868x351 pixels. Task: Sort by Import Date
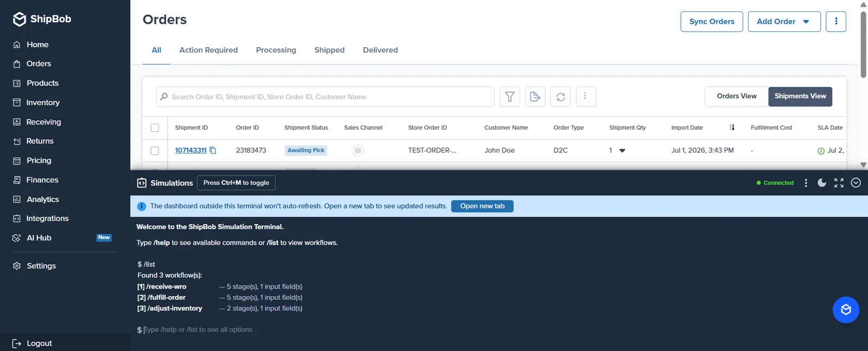point(732,127)
